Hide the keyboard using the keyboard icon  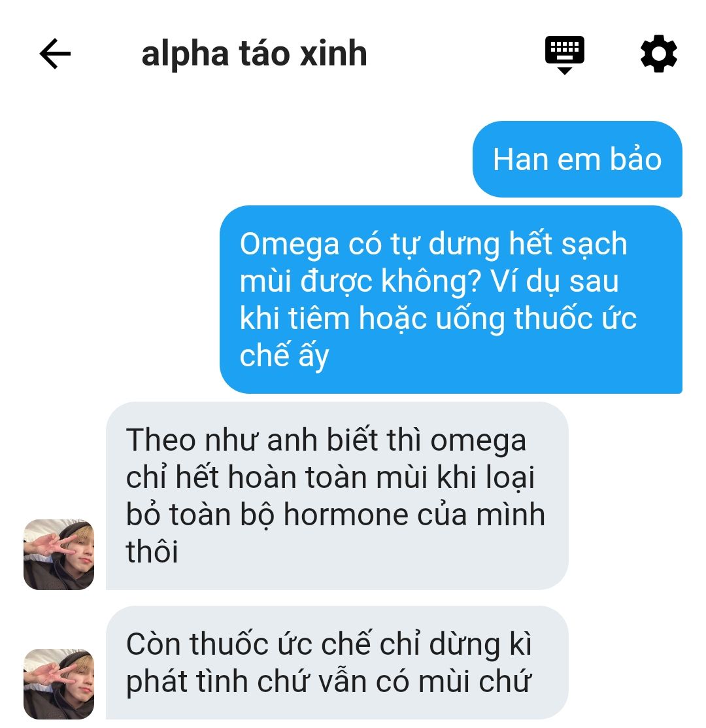[x=565, y=55]
